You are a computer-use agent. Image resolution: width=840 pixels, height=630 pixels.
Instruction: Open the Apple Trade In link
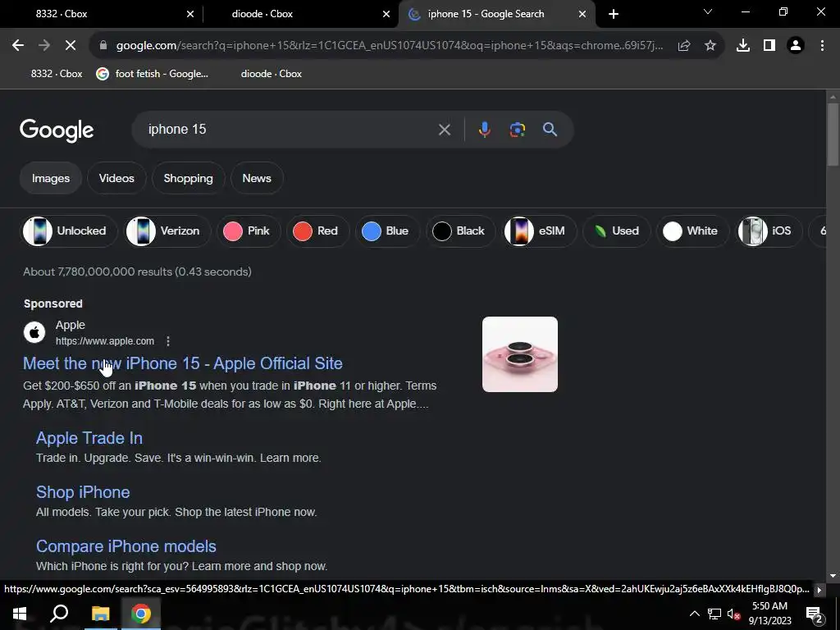point(89,438)
